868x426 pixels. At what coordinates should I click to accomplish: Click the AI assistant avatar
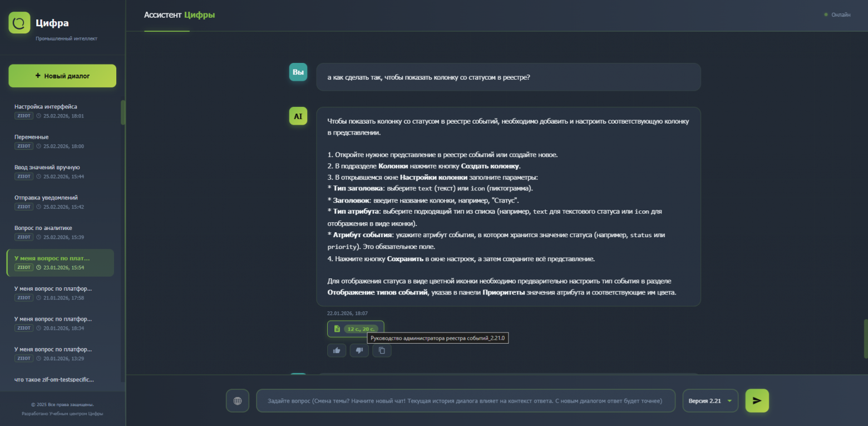298,116
